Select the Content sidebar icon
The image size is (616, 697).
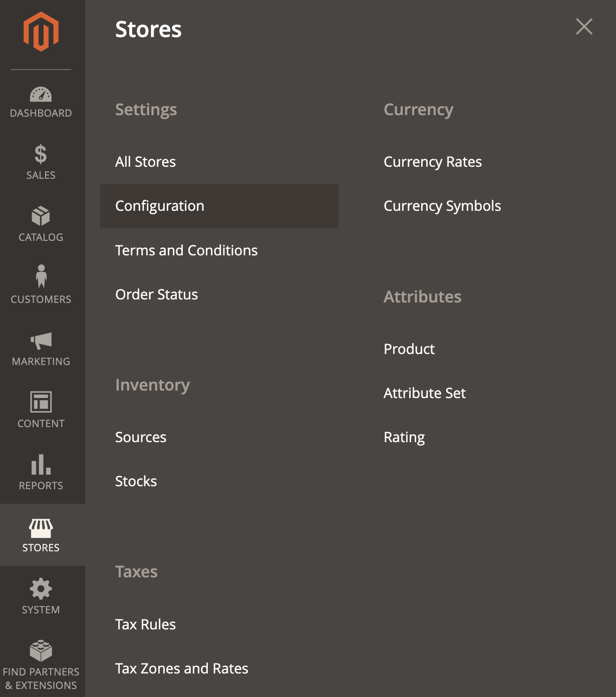click(x=41, y=410)
